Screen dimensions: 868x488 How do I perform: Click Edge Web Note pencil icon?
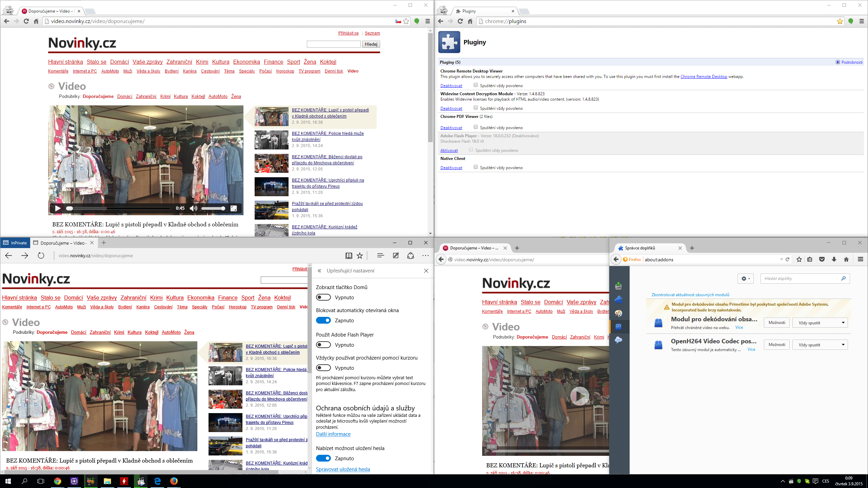tap(396, 256)
